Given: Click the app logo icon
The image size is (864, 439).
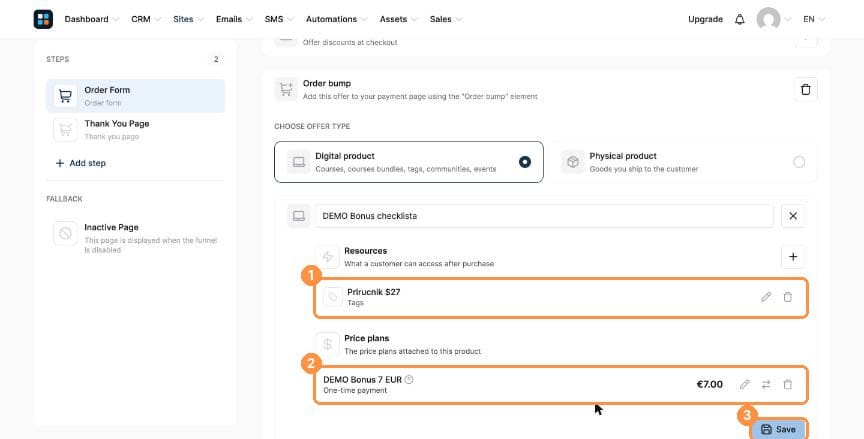Looking at the screenshot, I should pyautogui.click(x=43, y=19).
